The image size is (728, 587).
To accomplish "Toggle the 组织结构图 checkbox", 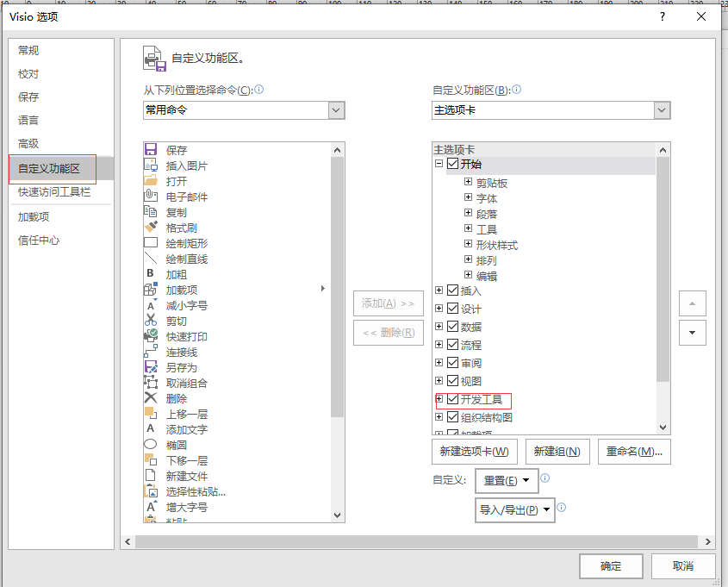I will click(x=452, y=417).
